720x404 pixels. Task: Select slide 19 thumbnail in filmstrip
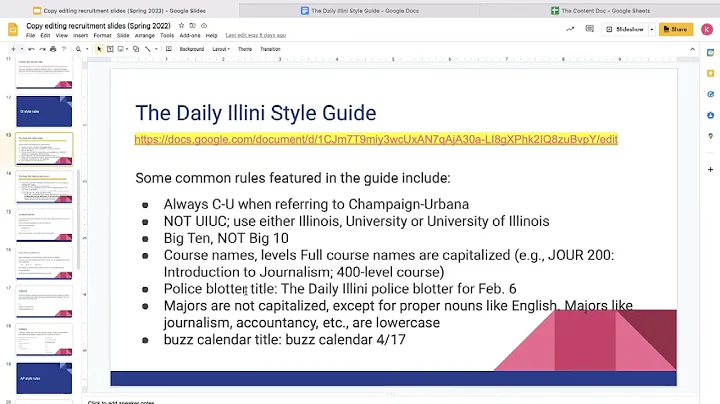click(x=44, y=378)
